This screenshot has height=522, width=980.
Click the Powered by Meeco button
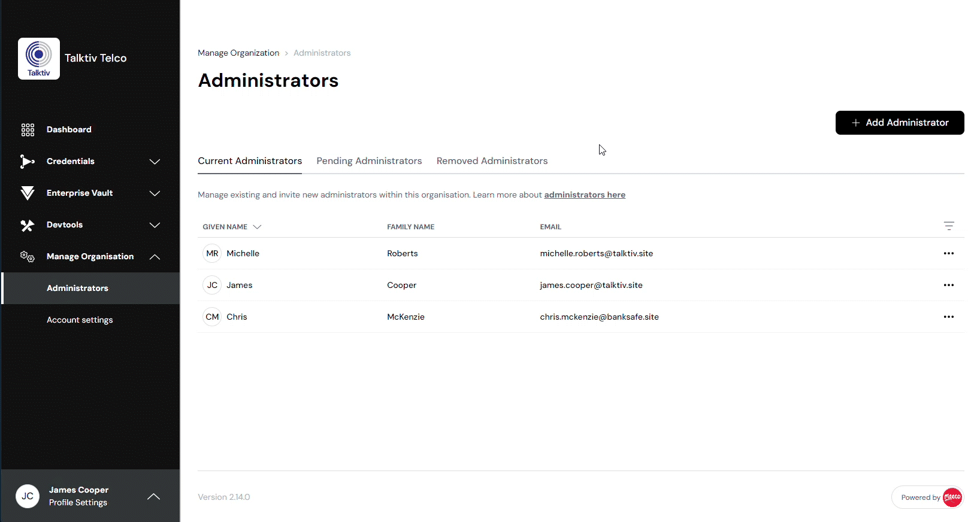(x=927, y=497)
